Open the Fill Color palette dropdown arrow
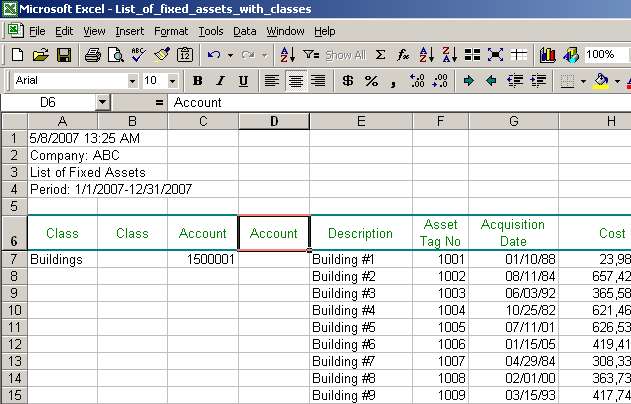Image resolution: width=631 pixels, height=404 pixels. [617, 81]
